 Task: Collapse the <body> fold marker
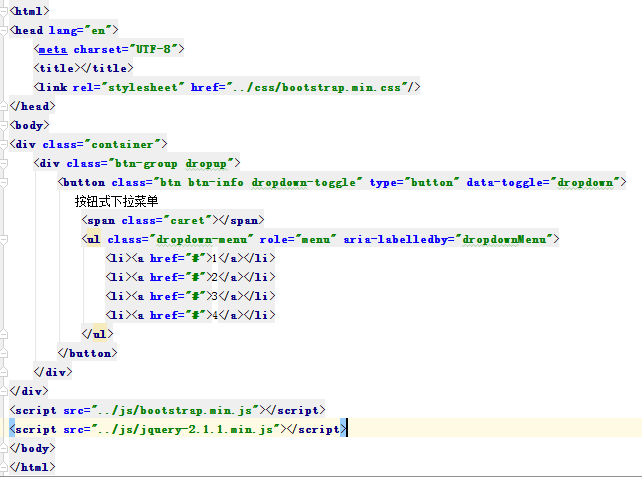pyautogui.click(x=3, y=125)
